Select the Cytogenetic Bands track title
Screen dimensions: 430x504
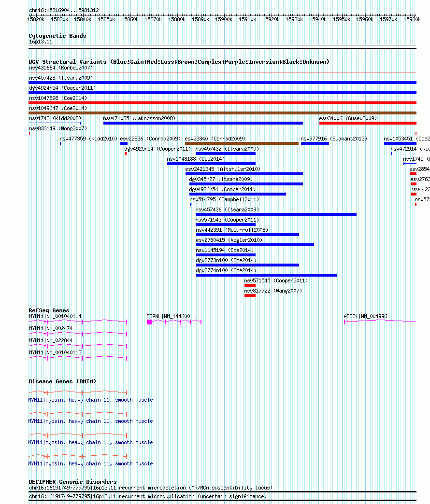(57, 36)
